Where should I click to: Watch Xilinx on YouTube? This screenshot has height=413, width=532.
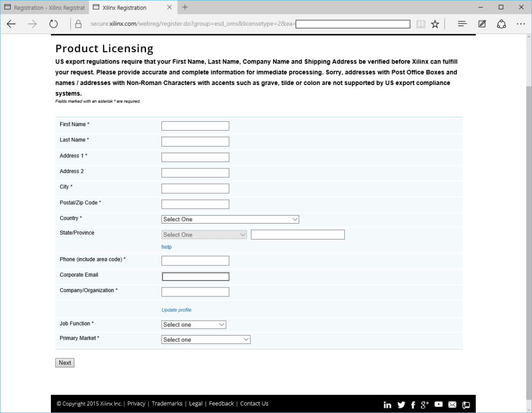tap(439, 405)
